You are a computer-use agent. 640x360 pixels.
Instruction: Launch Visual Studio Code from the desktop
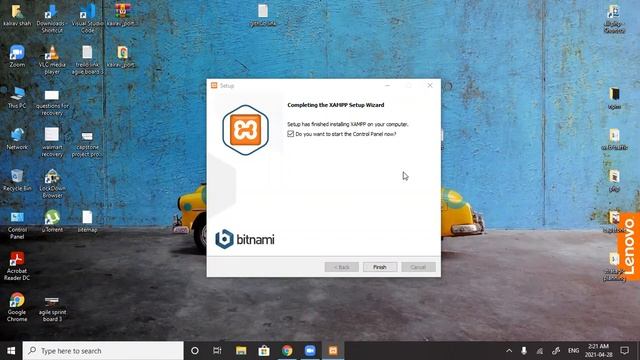(87, 18)
